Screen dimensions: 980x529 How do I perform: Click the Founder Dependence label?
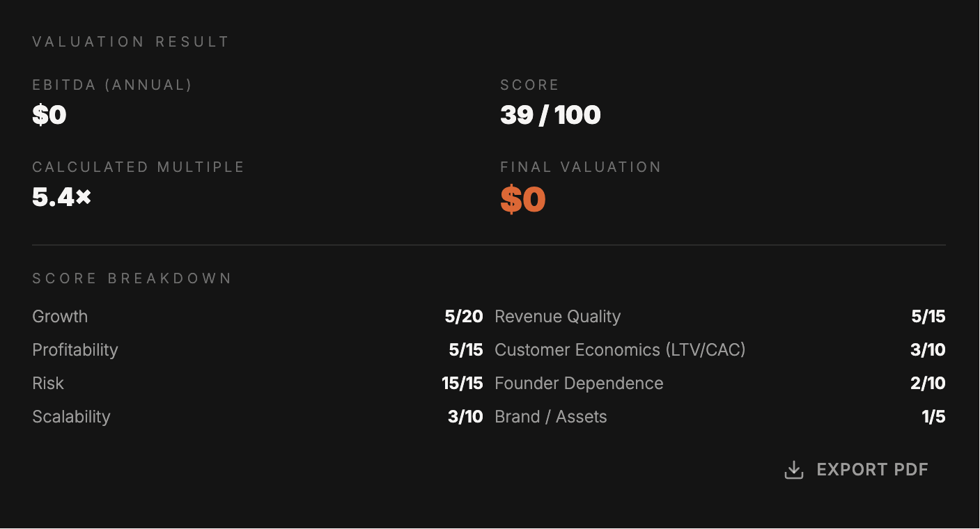tap(579, 384)
